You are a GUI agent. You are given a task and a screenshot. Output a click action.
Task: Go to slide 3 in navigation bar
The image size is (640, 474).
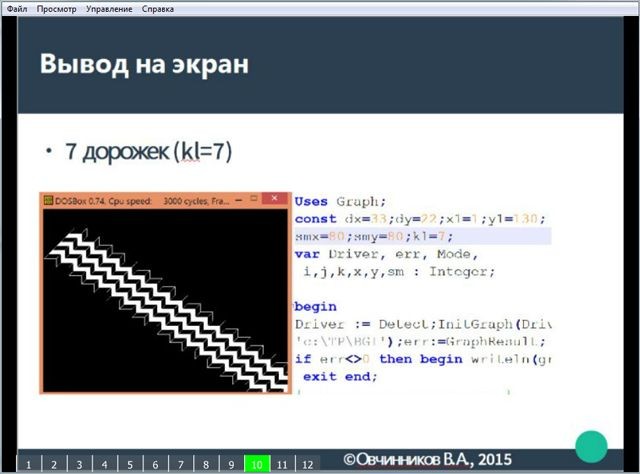79,464
